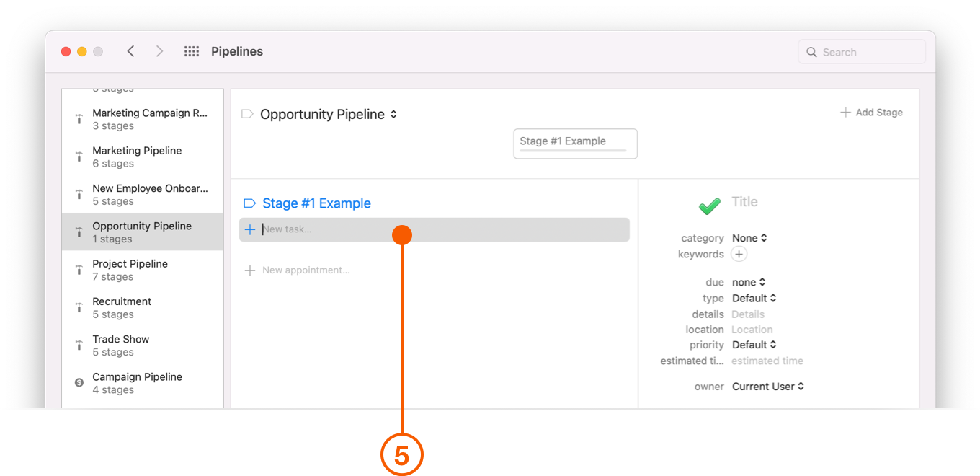Click the flag icon beside Stage #1 Example
This screenshot has height=476, width=980.
click(249, 203)
